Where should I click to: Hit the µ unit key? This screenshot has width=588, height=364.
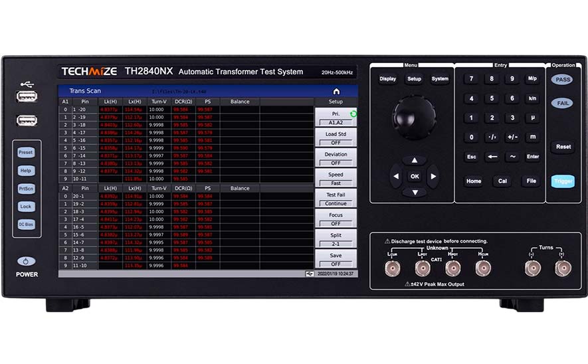(532, 118)
